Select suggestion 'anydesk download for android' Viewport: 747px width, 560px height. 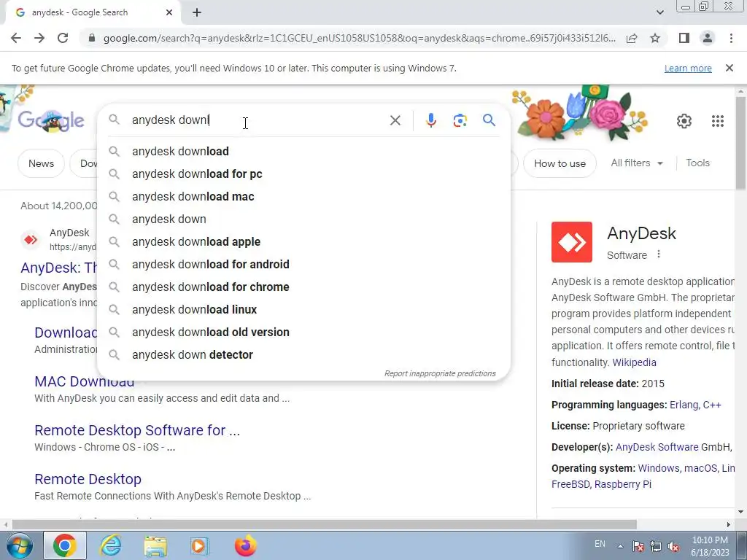303,264
